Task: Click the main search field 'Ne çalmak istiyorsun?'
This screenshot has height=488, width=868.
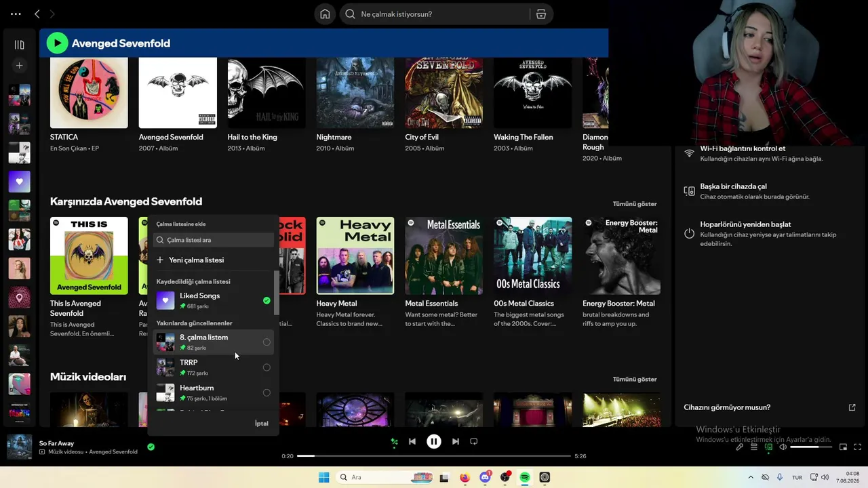Action: [x=434, y=14]
